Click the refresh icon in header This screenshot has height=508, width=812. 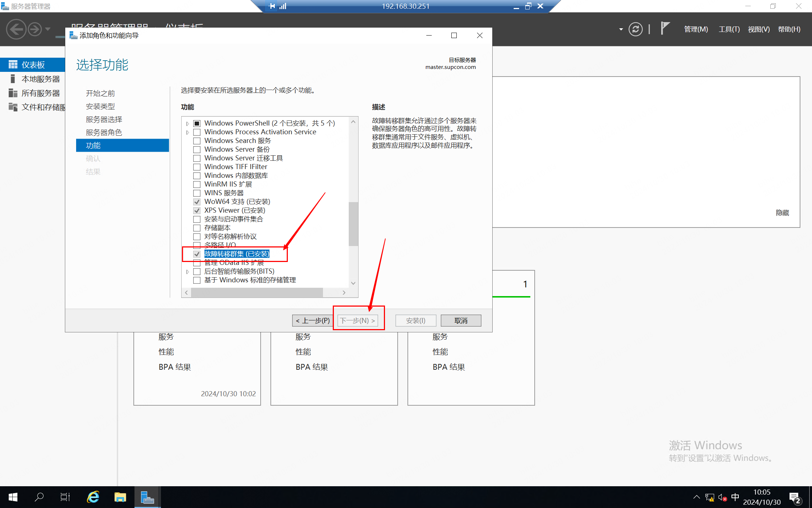[635, 29]
